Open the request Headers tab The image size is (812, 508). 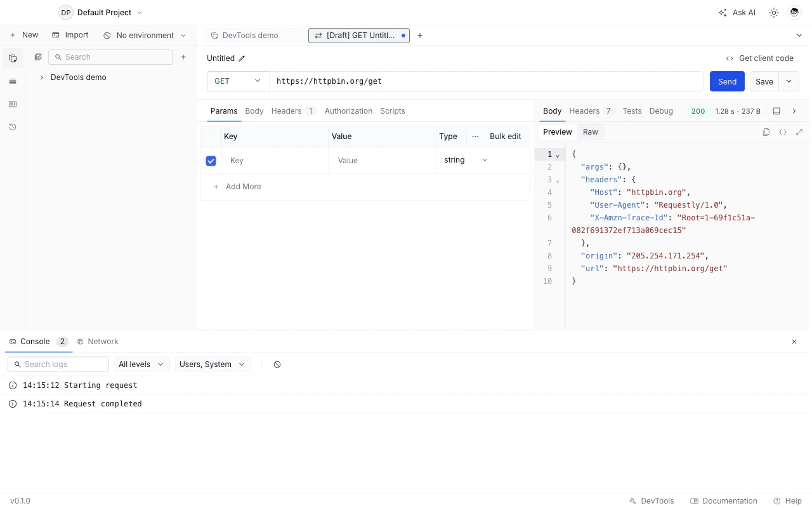pyautogui.click(x=293, y=111)
